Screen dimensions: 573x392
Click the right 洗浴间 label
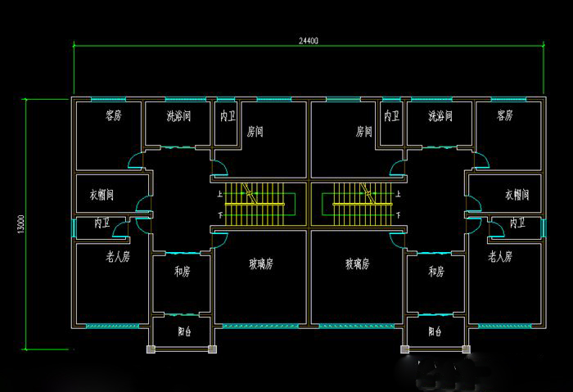440,116
